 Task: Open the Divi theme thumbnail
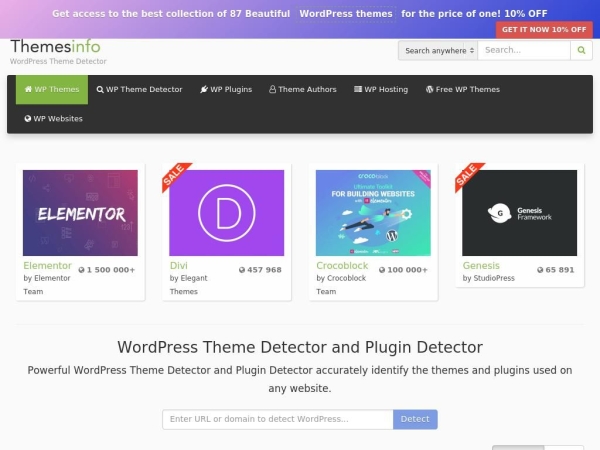click(x=227, y=213)
